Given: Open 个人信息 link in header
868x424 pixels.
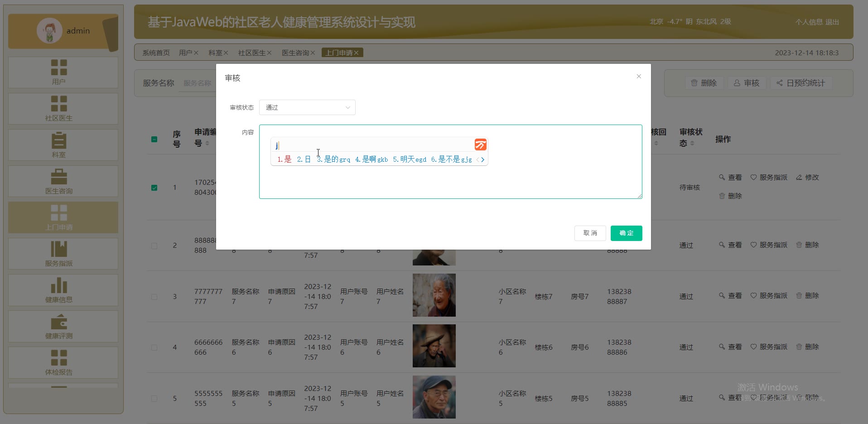Looking at the screenshot, I should point(809,22).
